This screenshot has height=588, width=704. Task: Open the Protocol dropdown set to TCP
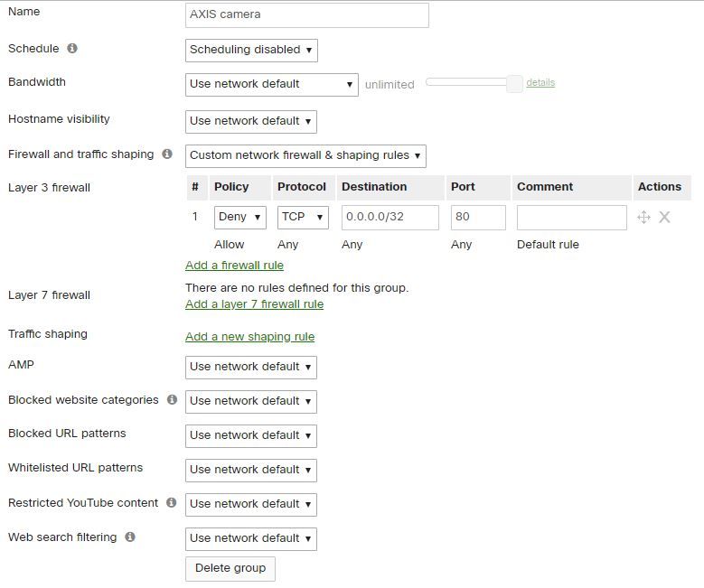302,217
